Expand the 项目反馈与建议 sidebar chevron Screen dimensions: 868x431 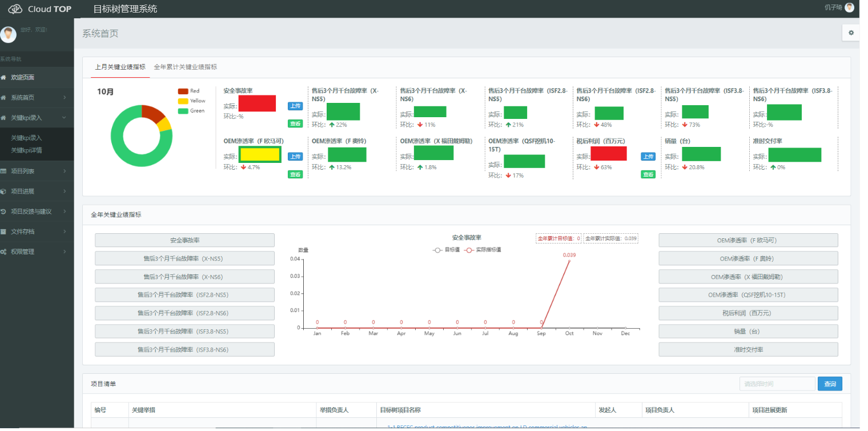[x=65, y=211]
